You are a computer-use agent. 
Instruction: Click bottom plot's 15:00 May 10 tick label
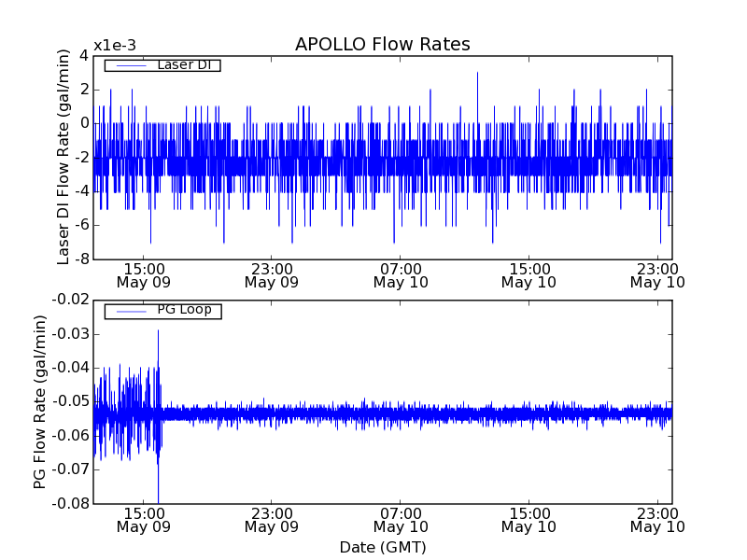click(x=529, y=519)
